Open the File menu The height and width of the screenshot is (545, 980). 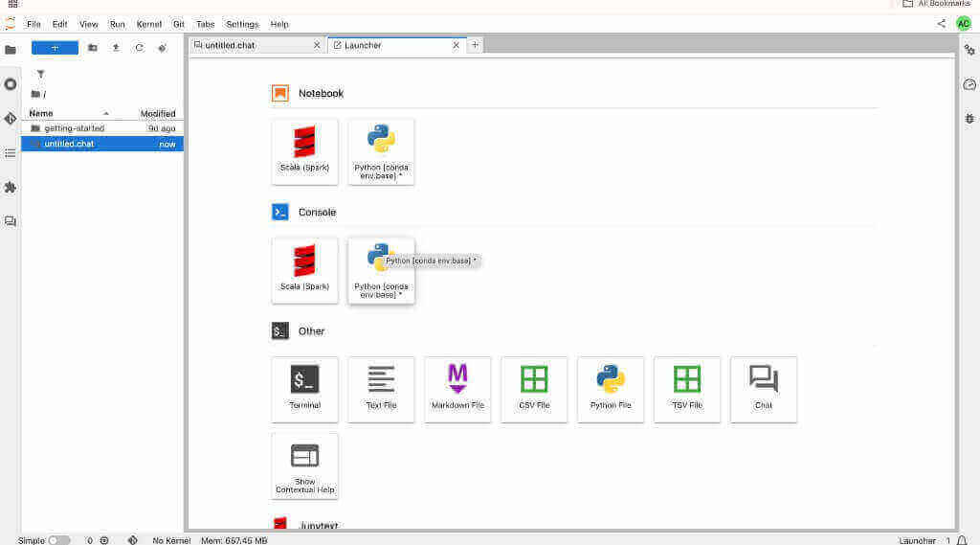click(x=33, y=24)
